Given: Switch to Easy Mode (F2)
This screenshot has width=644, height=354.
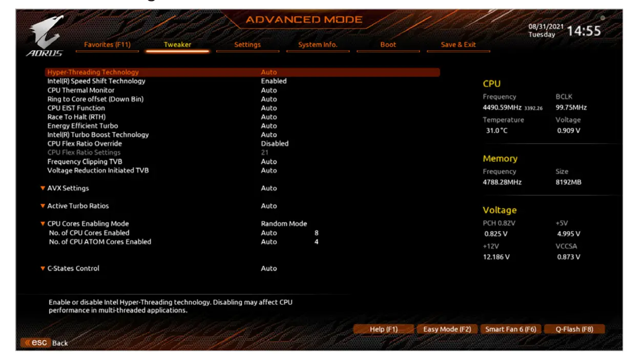Looking at the screenshot, I should [x=447, y=329].
